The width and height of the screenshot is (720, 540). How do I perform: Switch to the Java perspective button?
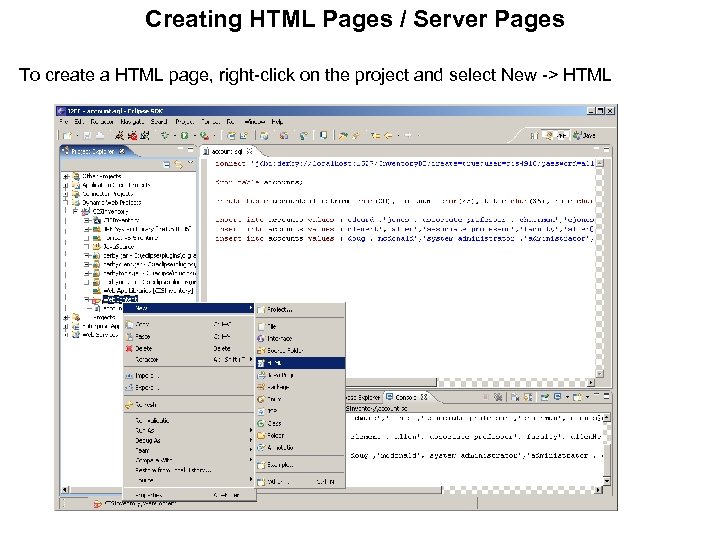pos(584,135)
